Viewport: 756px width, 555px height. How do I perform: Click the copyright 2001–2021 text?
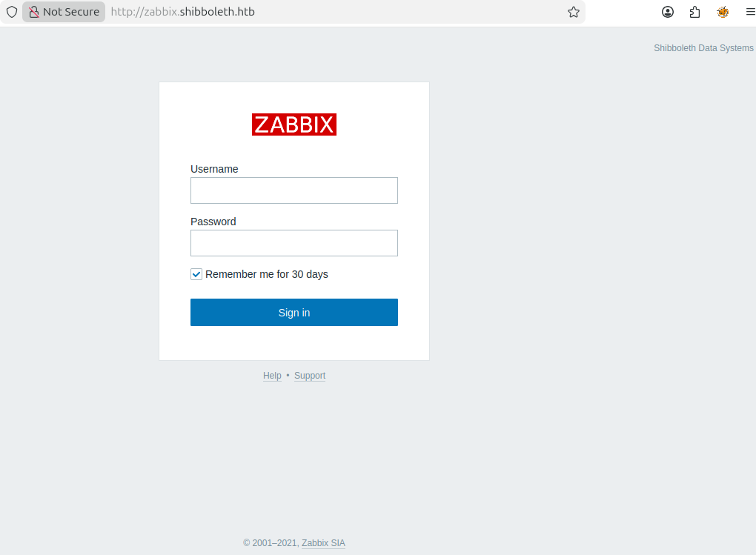pyautogui.click(x=271, y=543)
